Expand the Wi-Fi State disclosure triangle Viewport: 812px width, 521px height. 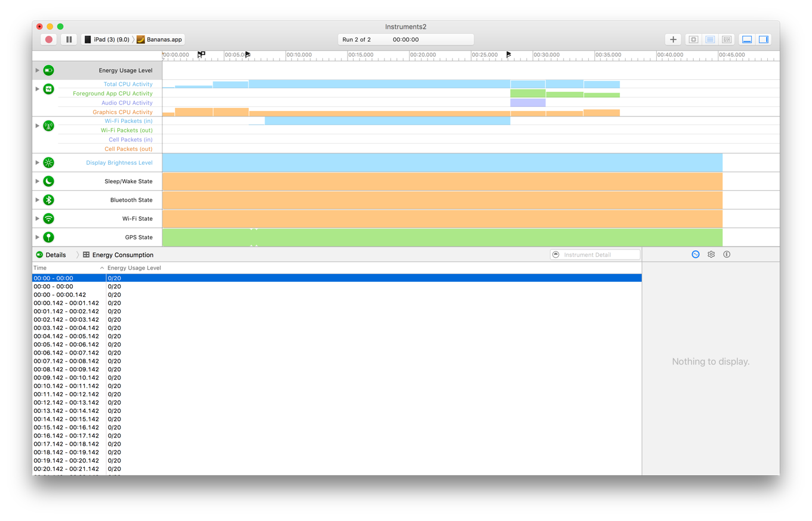coord(37,218)
